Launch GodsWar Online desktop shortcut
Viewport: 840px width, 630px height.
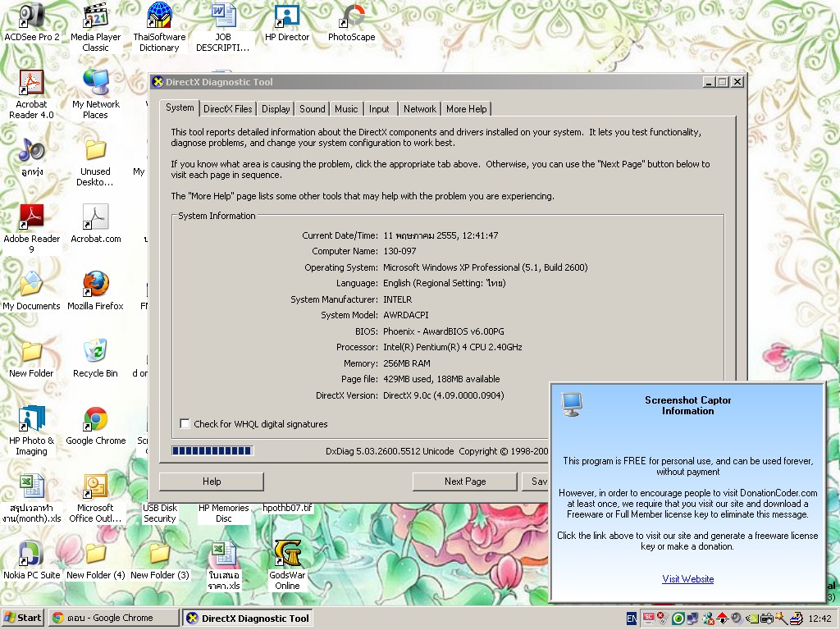287,565
